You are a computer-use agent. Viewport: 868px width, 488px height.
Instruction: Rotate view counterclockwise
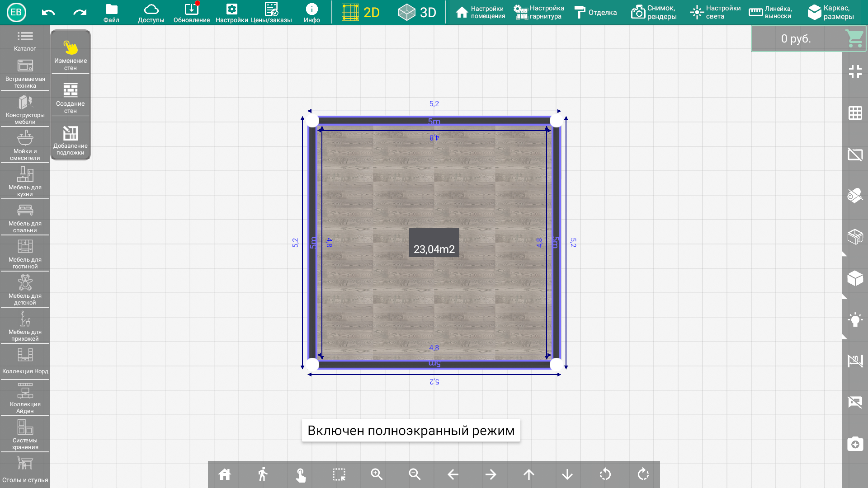point(605,474)
